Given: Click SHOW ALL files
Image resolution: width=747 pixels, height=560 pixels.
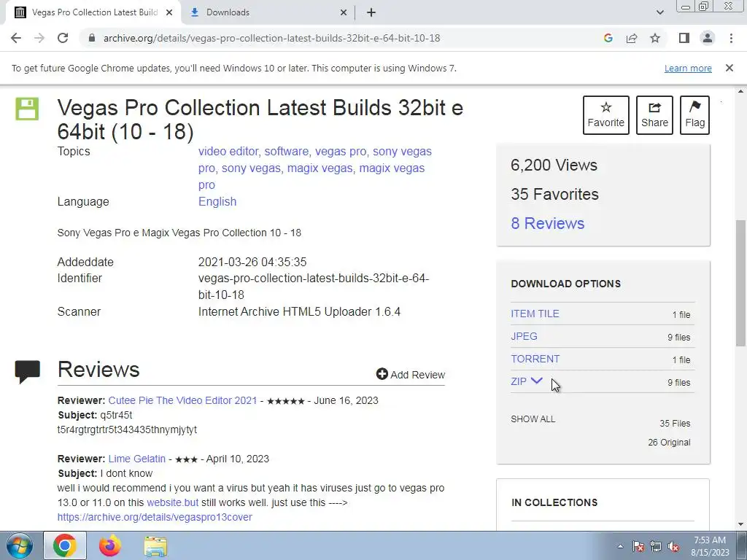Looking at the screenshot, I should tap(533, 419).
